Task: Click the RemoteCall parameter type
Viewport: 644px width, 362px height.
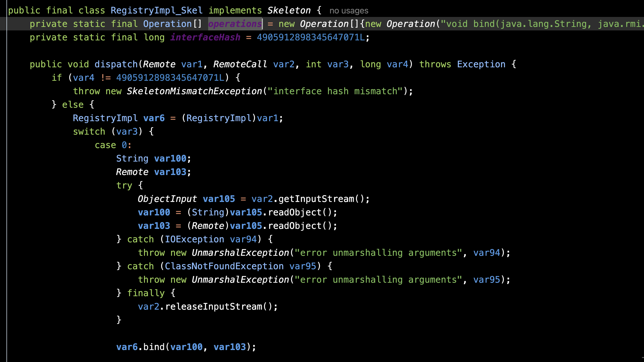Action: pos(240,64)
